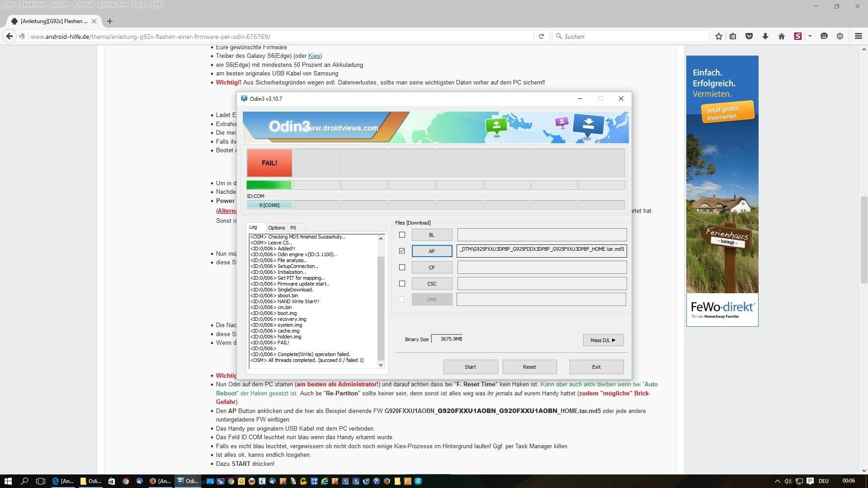This screenshot has height=488, width=868.
Task: Click the browser URL address bar
Action: 280,37
